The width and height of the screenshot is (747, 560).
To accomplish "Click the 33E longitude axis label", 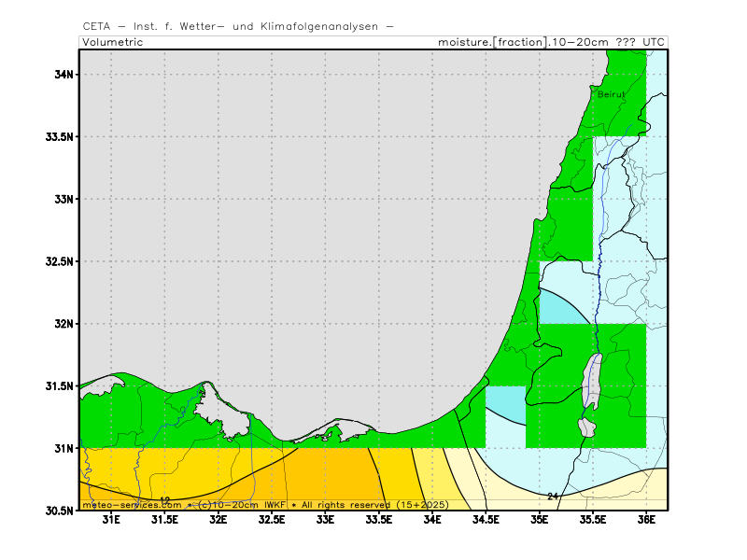I will pos(325,520).
